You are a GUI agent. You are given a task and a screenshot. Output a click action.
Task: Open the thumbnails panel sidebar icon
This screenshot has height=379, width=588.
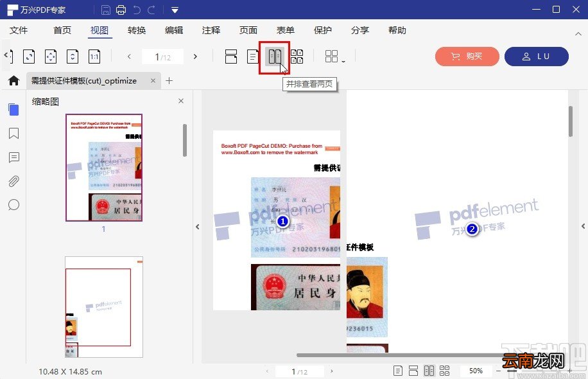13,110
